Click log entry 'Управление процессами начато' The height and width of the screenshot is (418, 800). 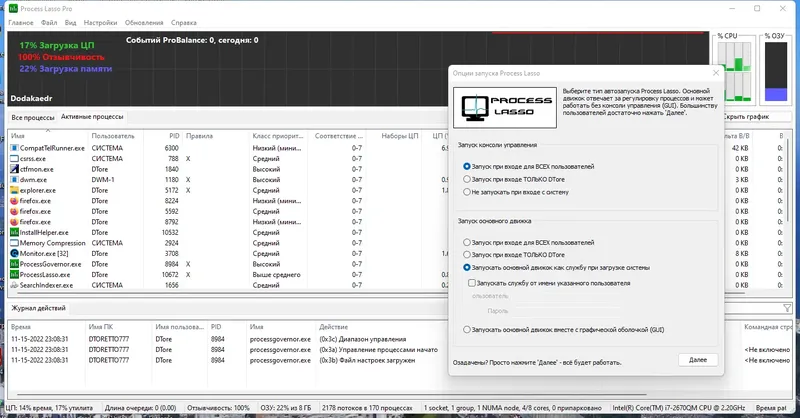coord(379,350)
